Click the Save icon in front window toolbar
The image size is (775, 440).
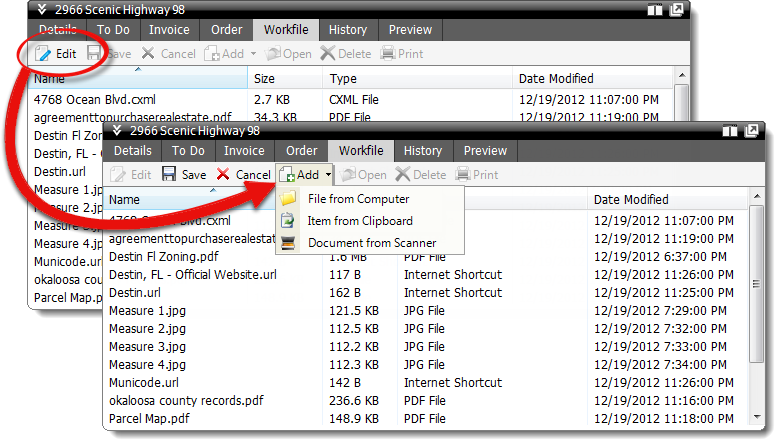click(184, 174)
